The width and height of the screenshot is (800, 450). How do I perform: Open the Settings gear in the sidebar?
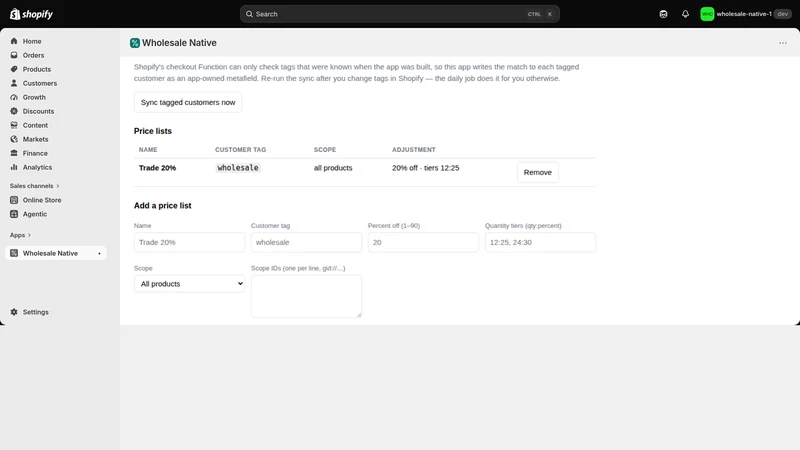coord(14,312)
